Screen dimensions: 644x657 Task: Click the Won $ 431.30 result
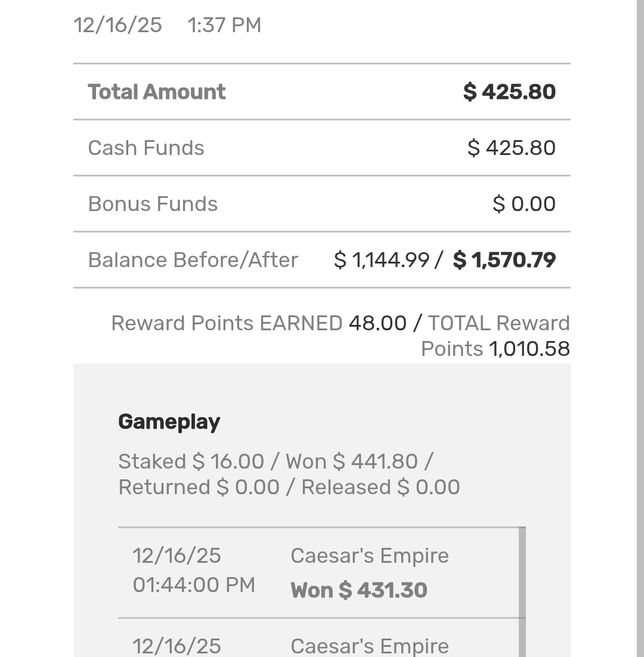coord(359,590)
